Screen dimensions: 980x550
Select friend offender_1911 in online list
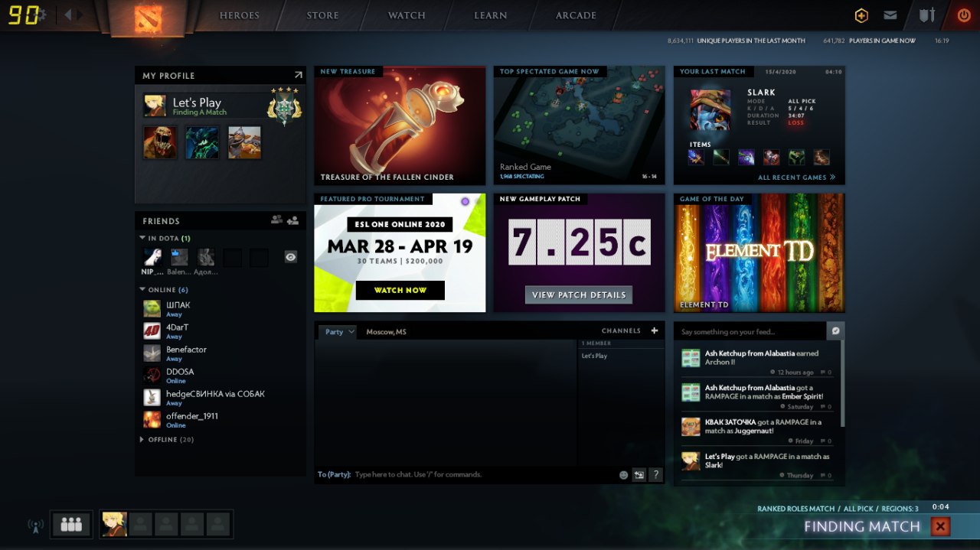coord(220,419)
